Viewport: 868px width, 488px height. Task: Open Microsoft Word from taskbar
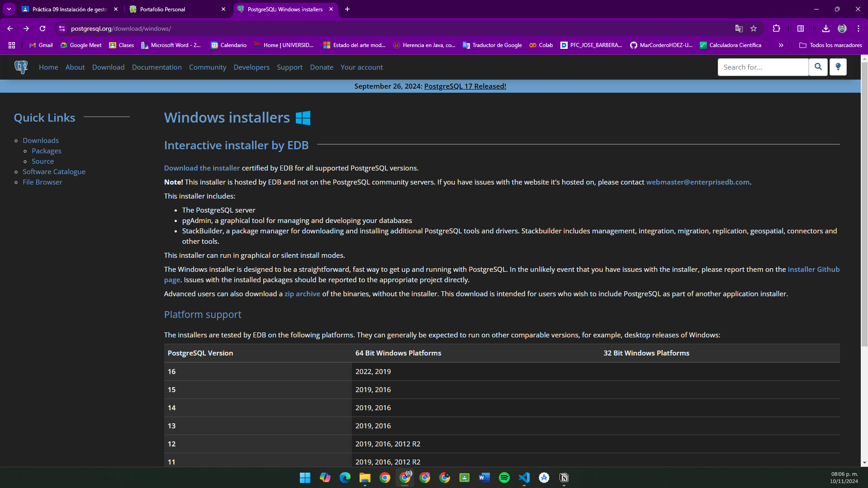click(484, 478)
